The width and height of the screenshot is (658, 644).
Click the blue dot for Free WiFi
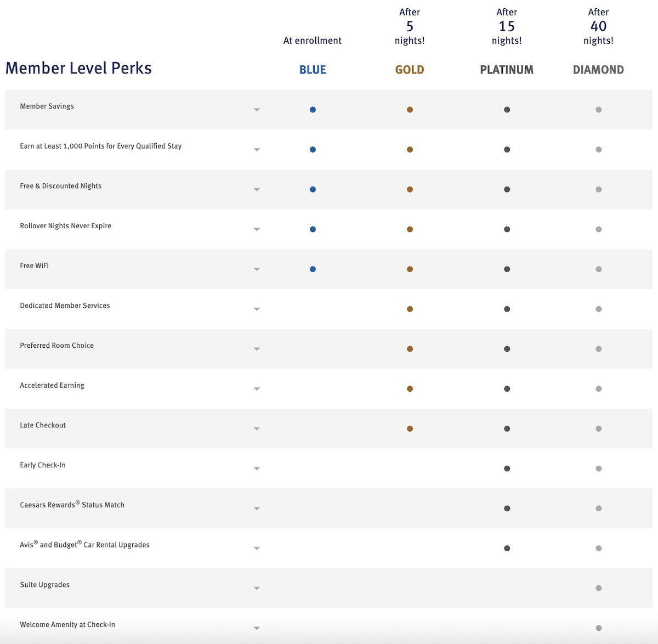(x=313, y=269)
